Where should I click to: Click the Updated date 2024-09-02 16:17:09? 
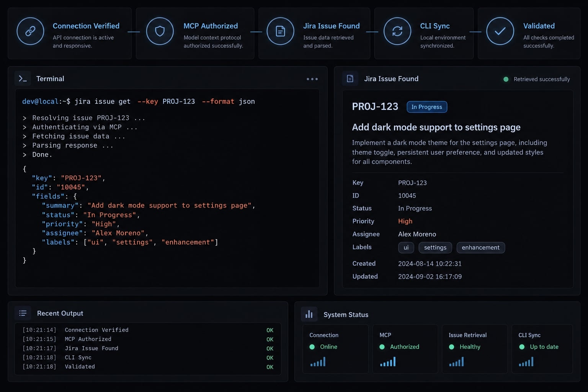point(430,277)
